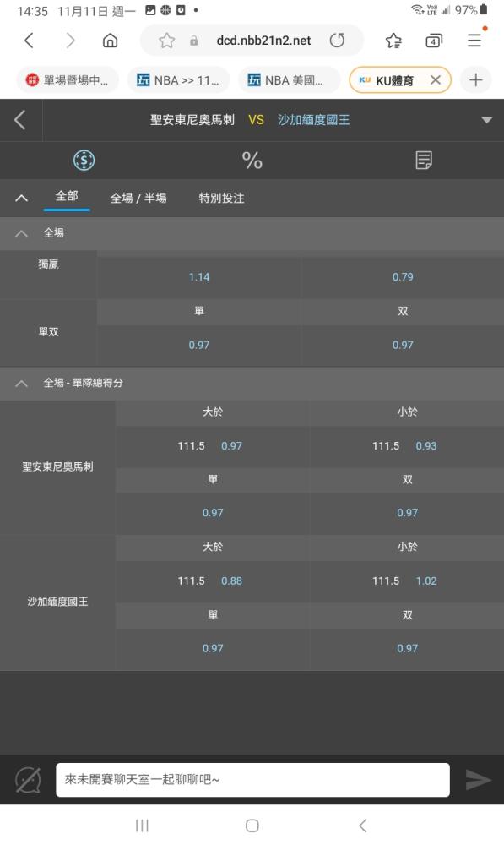Reload the page with refresh icon
This screenshot has width=504, height=845.
pyautogui.click(x=337, y=41)
